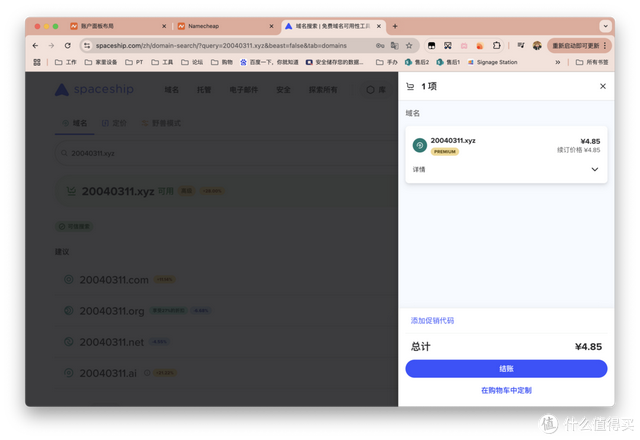
Task: Open the 家里设备 bookmarks folder
Action: tap(101, 62)
